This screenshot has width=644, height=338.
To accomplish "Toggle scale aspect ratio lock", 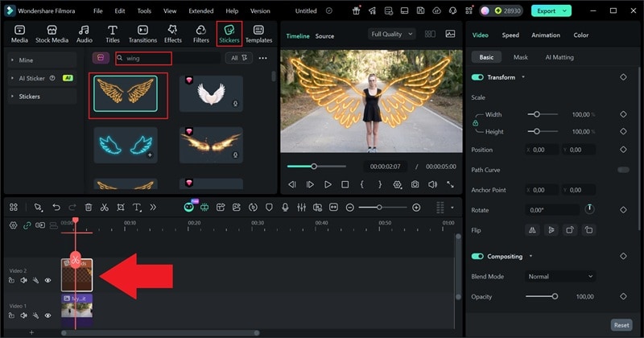I will pyautogui.click(x=475, y=123).
